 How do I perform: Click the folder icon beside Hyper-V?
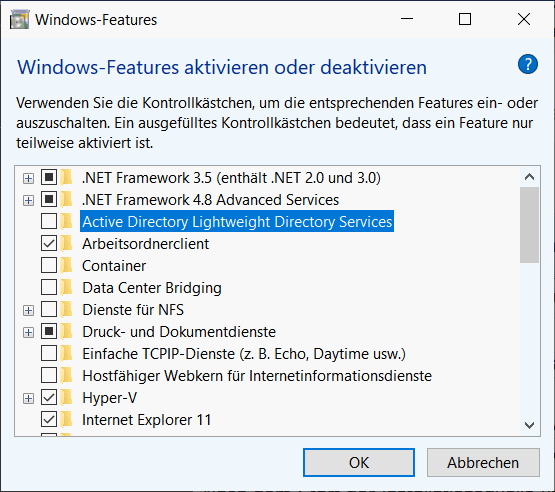point(66,397)
